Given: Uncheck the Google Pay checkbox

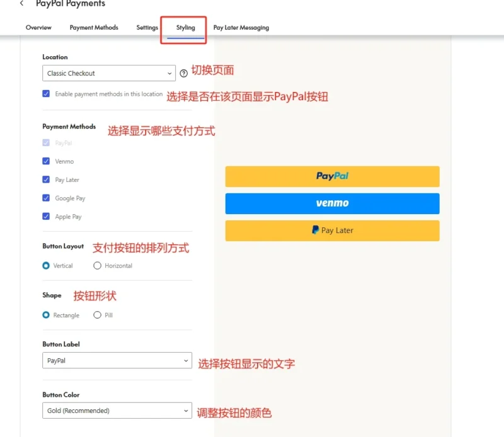Looking at the screenshot, I should 46,198.
